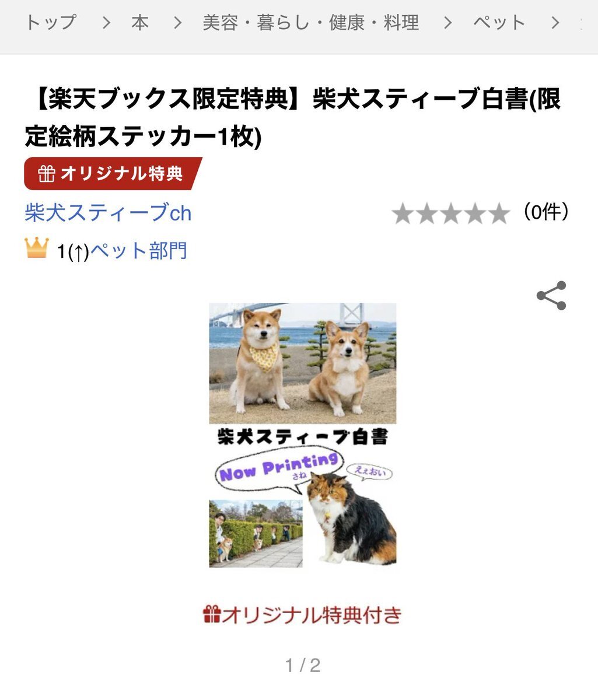Click the chevron after 本 breadcrumb

point(177,23)
